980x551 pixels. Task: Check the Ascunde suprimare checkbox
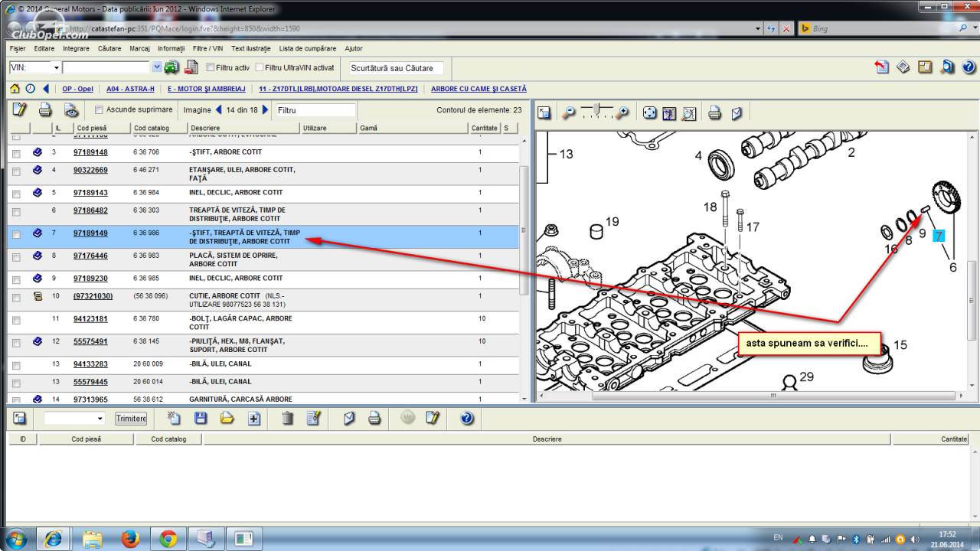[99, 110]
